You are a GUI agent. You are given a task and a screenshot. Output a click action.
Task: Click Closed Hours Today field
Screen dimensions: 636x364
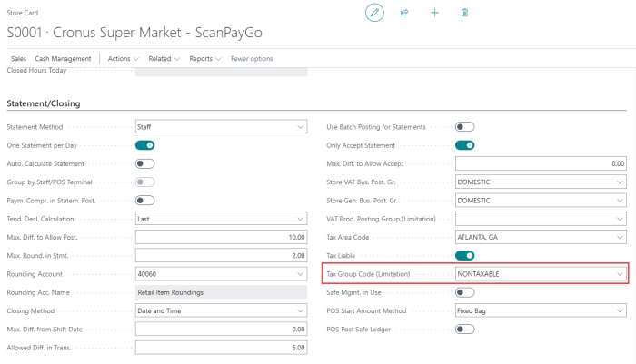221,72
